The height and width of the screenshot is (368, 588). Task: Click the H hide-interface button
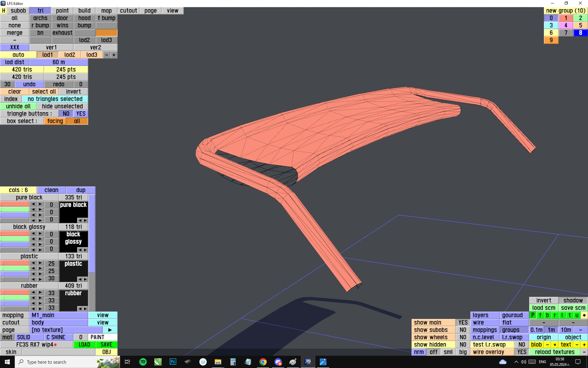point(3,11)
